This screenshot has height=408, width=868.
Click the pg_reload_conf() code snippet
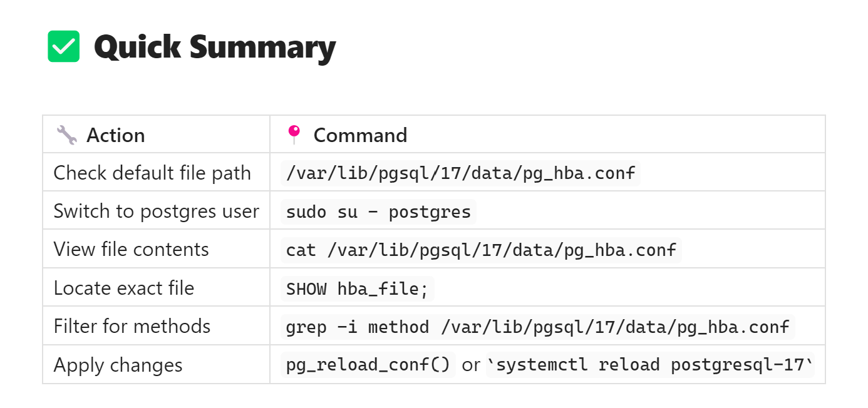368,365
